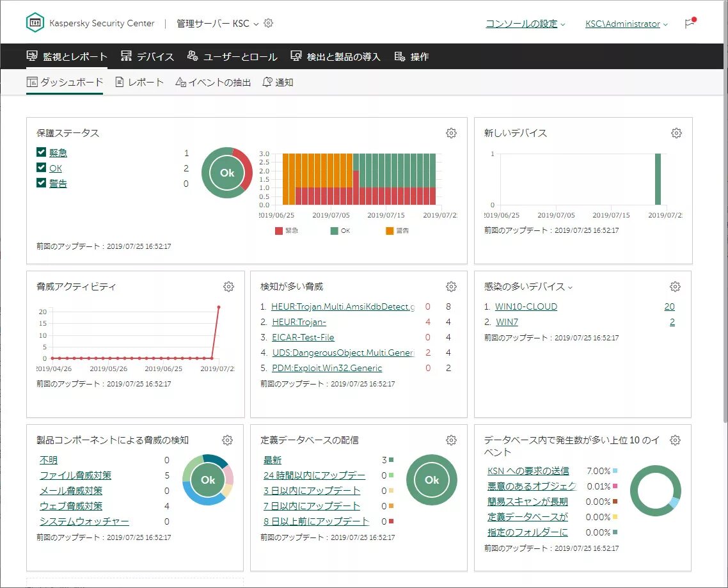The height and width of the screenshot is (588, 728).
Task: Uncheck the 警告 status checkbox
Action: [41, 182]
